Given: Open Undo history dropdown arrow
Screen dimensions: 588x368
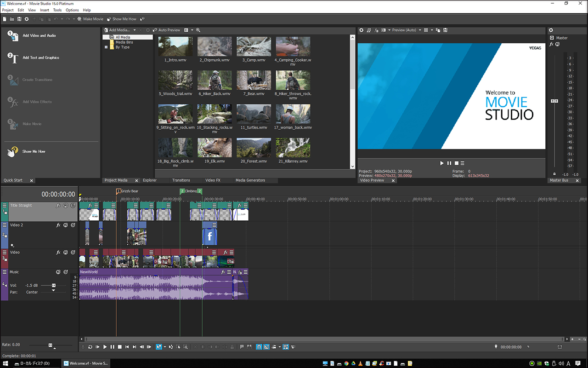Looking at the screenshot, I should click(x=62, y=19).
